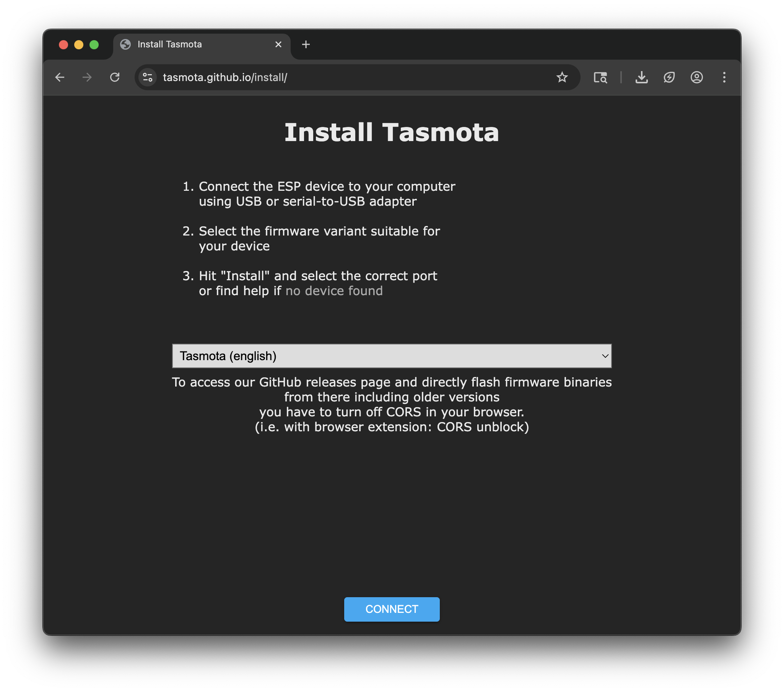Open a new browser tab
784x692 pixels.
pyautogui.click(x=306, y=44)
